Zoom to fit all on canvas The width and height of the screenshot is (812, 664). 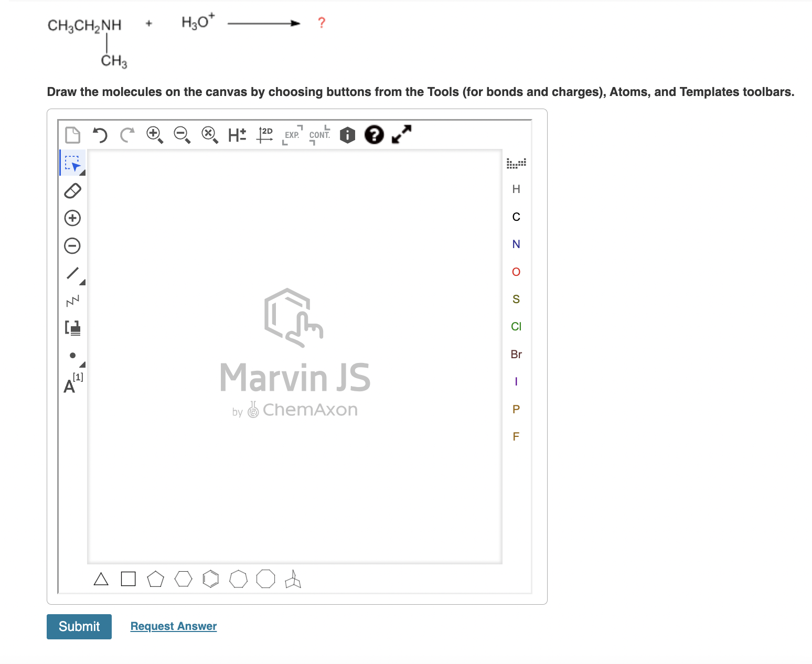[210, 135]
